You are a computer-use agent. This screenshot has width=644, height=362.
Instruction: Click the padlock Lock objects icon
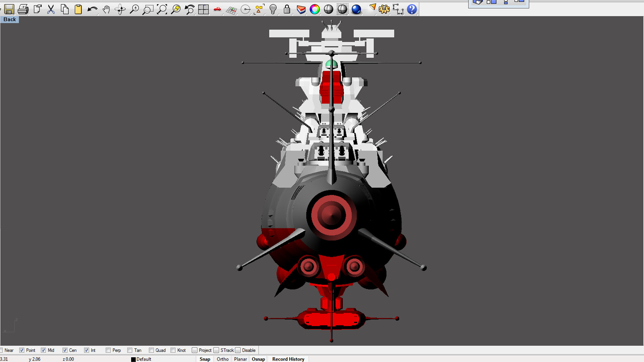287,9
